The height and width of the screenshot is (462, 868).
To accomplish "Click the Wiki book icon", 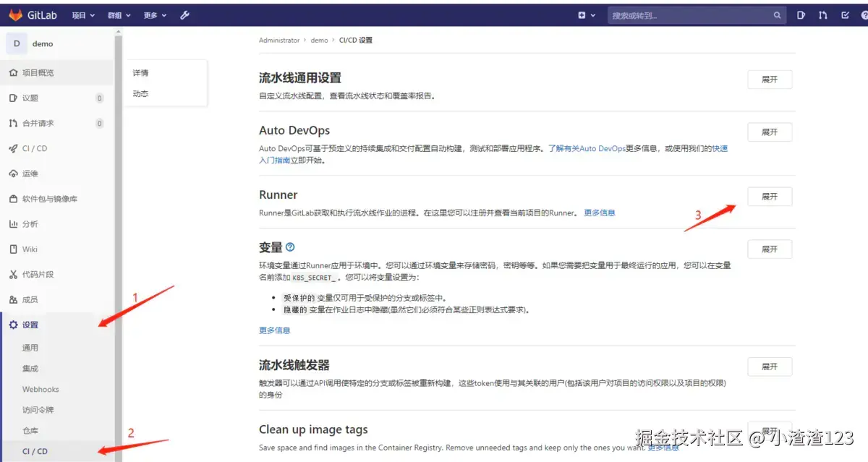I will [13, 249].
